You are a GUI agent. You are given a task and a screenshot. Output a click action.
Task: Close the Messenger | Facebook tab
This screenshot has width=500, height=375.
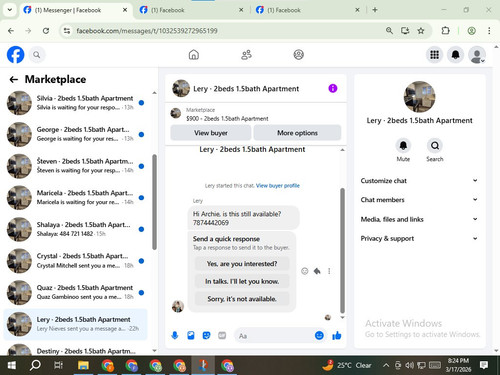click(x=125, y=10)
